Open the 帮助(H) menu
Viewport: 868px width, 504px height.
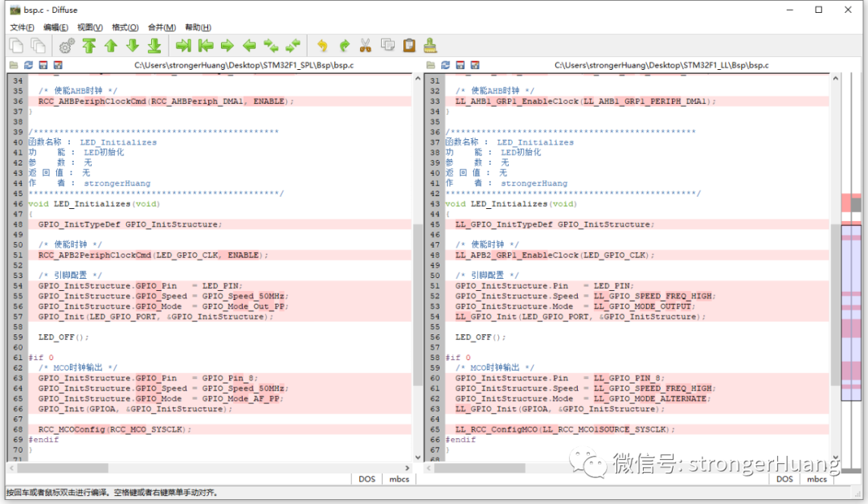pyautogui.click(x=199, y=27)
